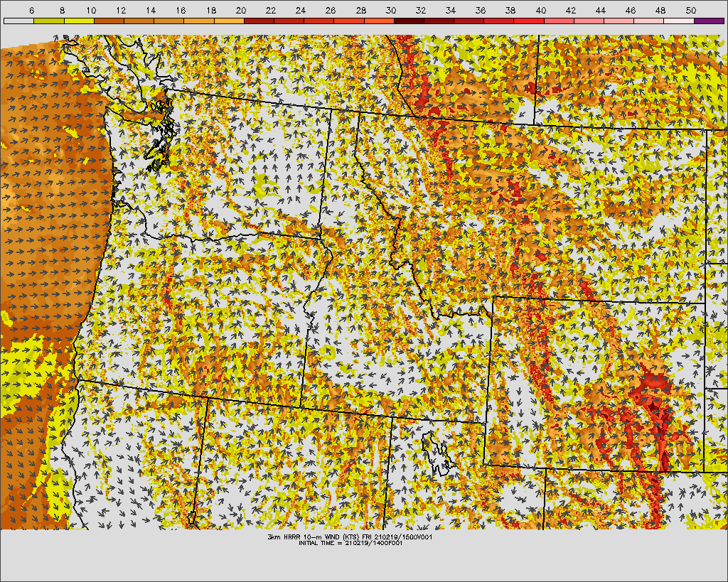The height and width of the screenshot is (582, 728).
Task: Select the legend swatch between 6 and 8
Action: [x=49, y=21]
